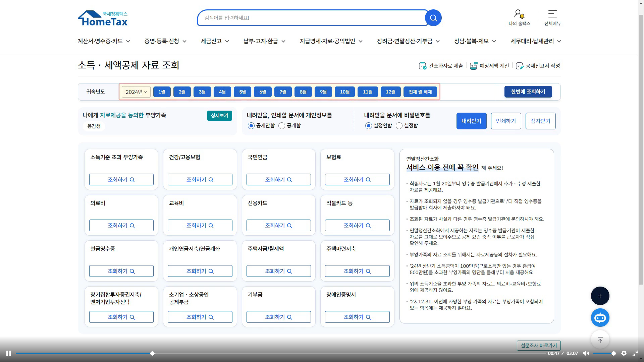644x362 pixels.
Task: Open the 전체메뉴 hamburger icon
Action: click(x=552, y=14)
